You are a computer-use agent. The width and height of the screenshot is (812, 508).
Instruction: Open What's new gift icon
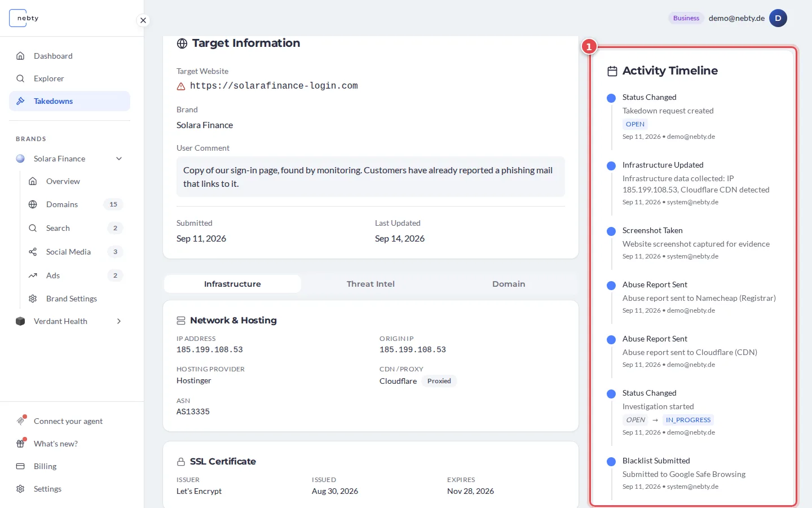[x=20, y=444]
